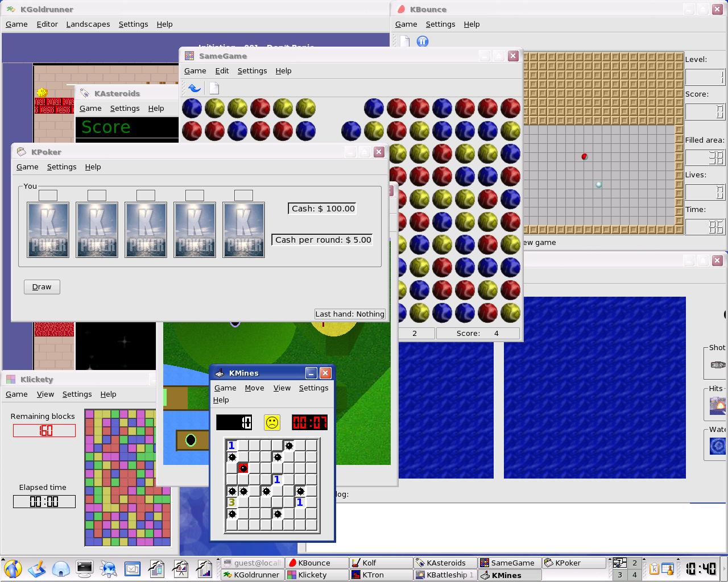This screenshot has height=582, width=728.
Task: Switch to KTron via taskbar
Action: coord(381,575)
